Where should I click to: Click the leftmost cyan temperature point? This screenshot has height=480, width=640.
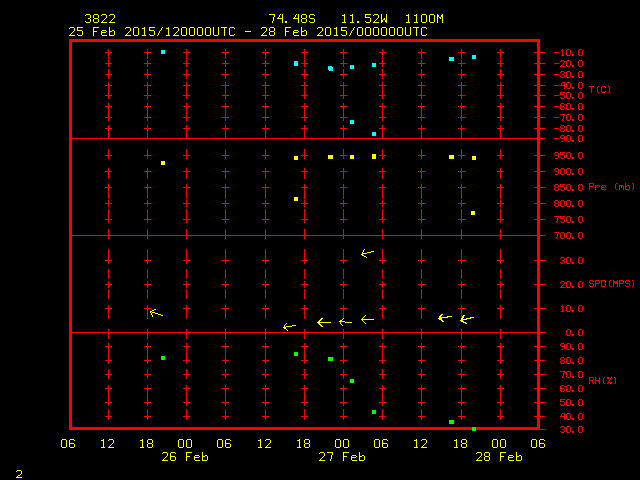click(x=163, y=52)
